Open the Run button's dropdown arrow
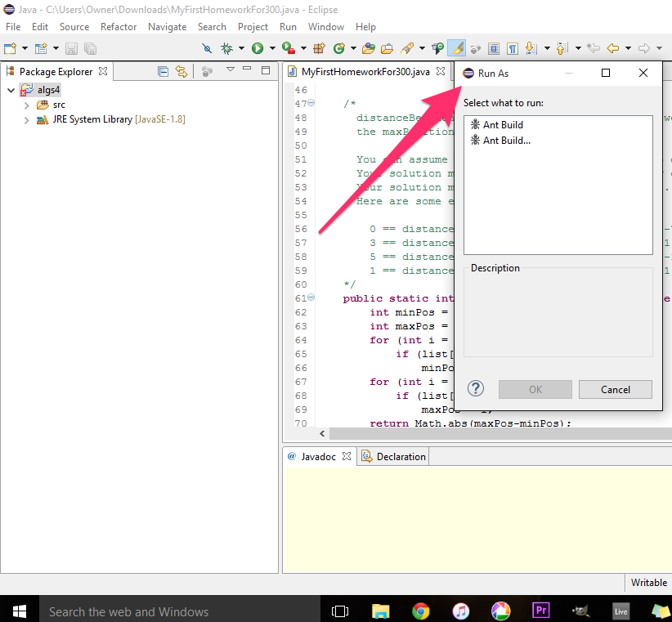The height and width of the screenshot is (622, 672). [x=271, y=48]
